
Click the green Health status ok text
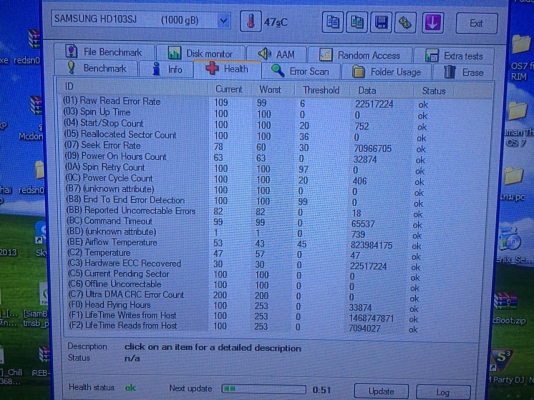(x=130, y=388)
